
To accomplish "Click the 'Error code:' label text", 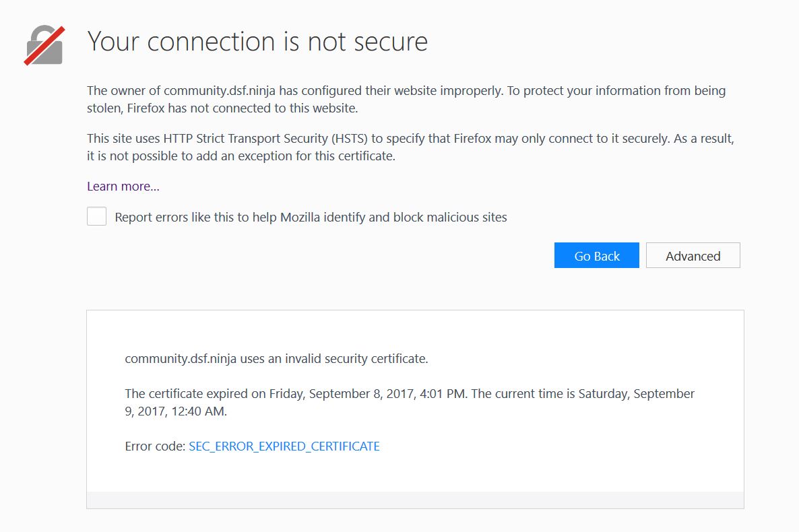I will pyautogui.click(x=155, y=446).
